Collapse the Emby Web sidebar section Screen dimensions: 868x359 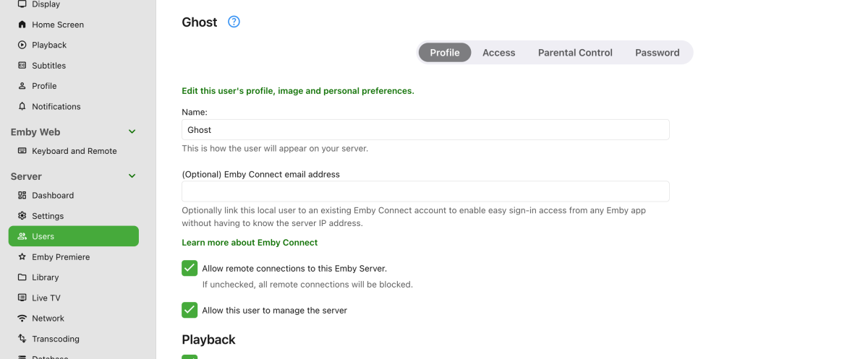(x=132, y=131)
